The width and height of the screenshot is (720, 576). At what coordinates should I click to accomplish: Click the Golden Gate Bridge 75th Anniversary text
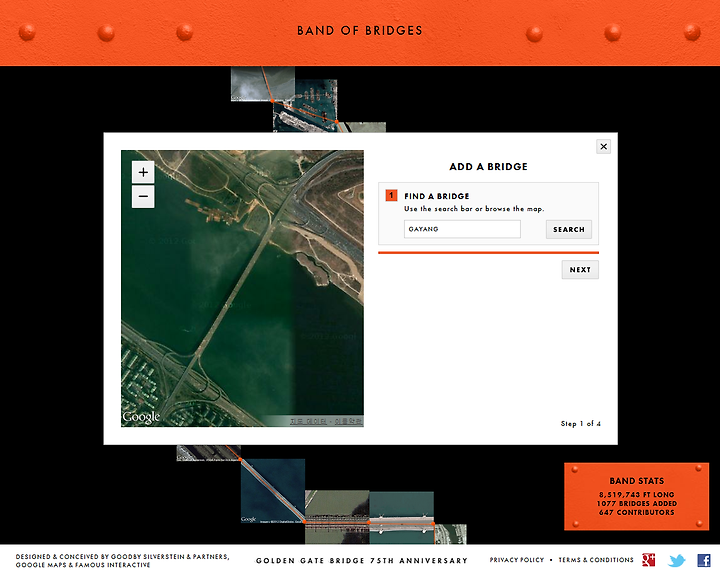coord(362,560)
